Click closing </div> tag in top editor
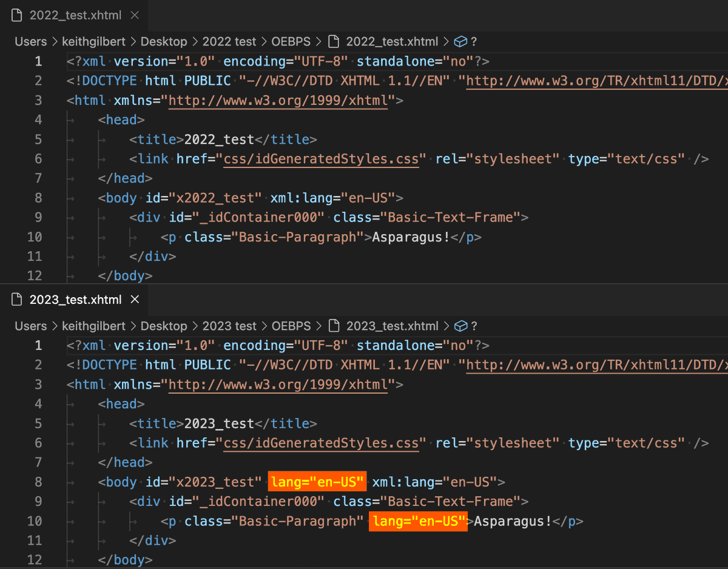The image size is (728, 569). (x=152, y=257)
